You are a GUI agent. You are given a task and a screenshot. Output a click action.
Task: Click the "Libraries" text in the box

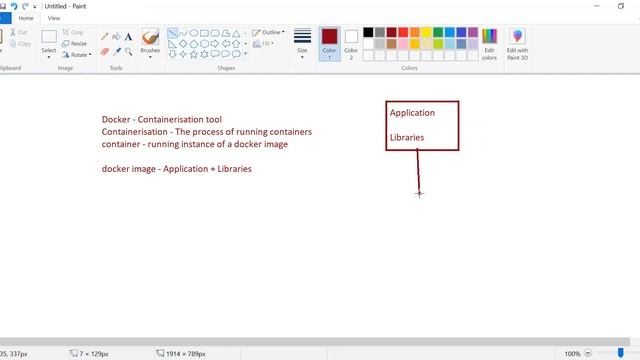pyautogui.click(x=407, y=138)
